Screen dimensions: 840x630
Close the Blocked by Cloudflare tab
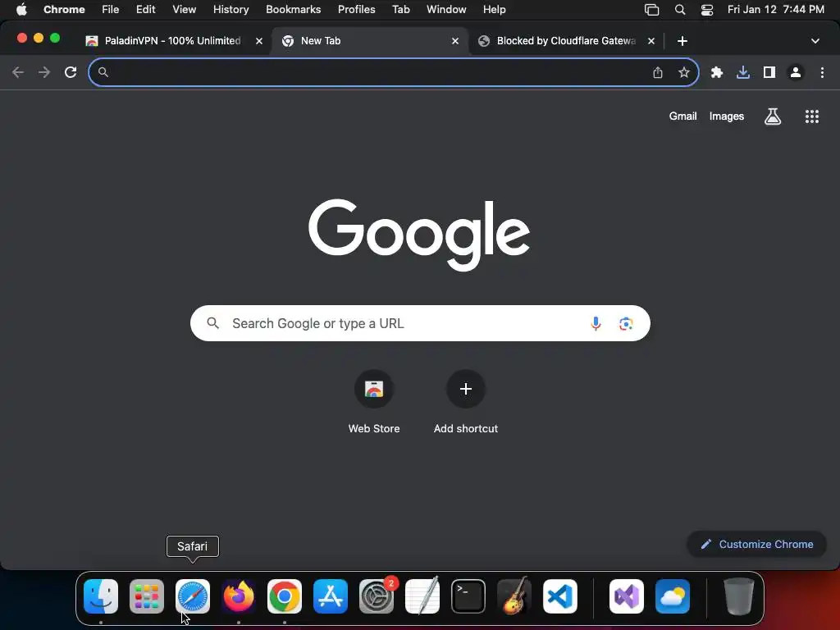tap(651, 41)
